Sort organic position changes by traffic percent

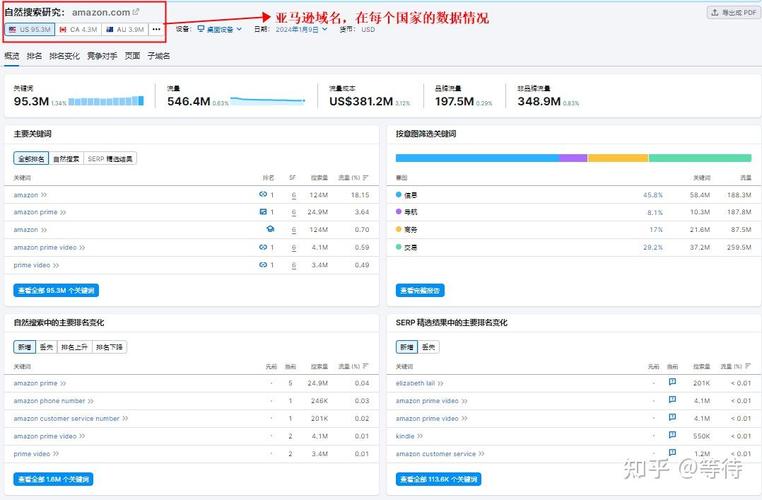[365, 366]
